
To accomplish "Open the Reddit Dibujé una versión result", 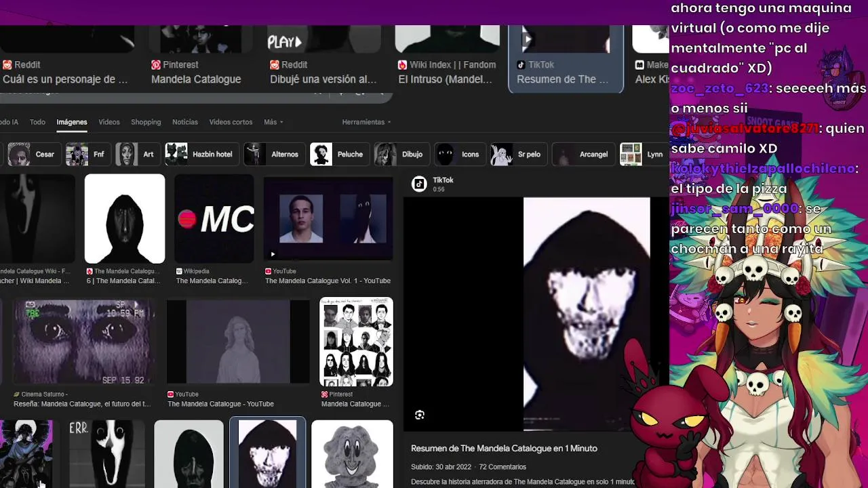I will (323, 79).
